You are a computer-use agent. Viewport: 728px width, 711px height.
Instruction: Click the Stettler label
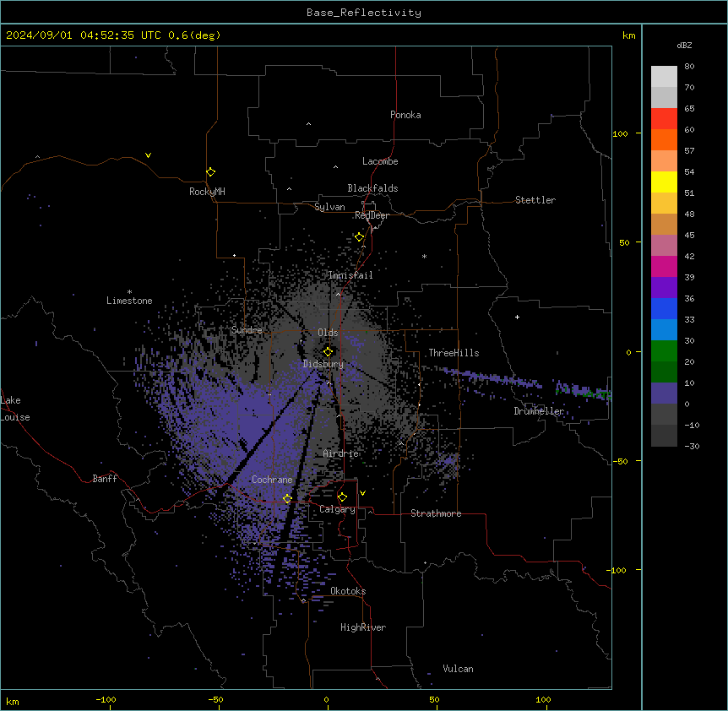click(535, 200)
